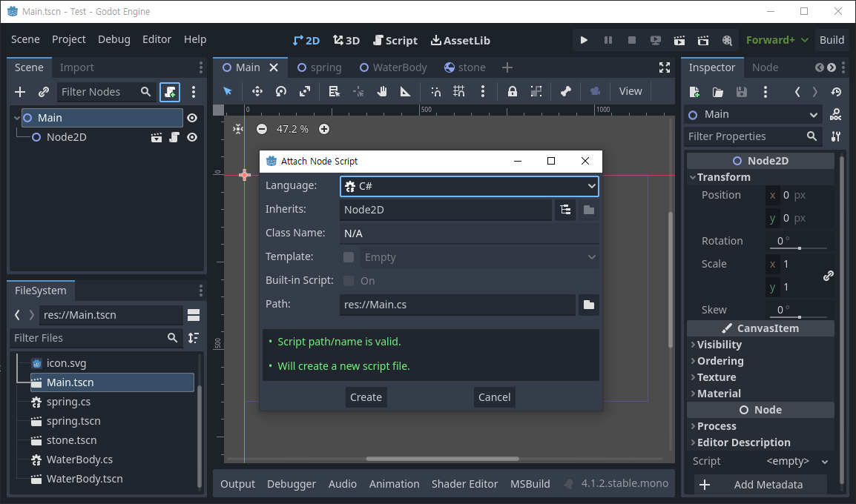The height and width of the screenshot is (504, 856).
Task: Toggle grid snap in the toolbar
Action: point(459,91)
